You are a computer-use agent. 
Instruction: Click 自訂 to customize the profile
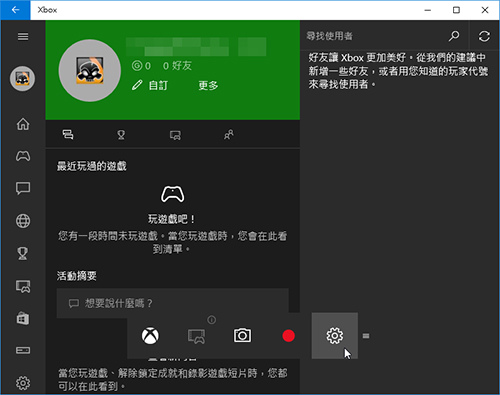pos(150,85)
